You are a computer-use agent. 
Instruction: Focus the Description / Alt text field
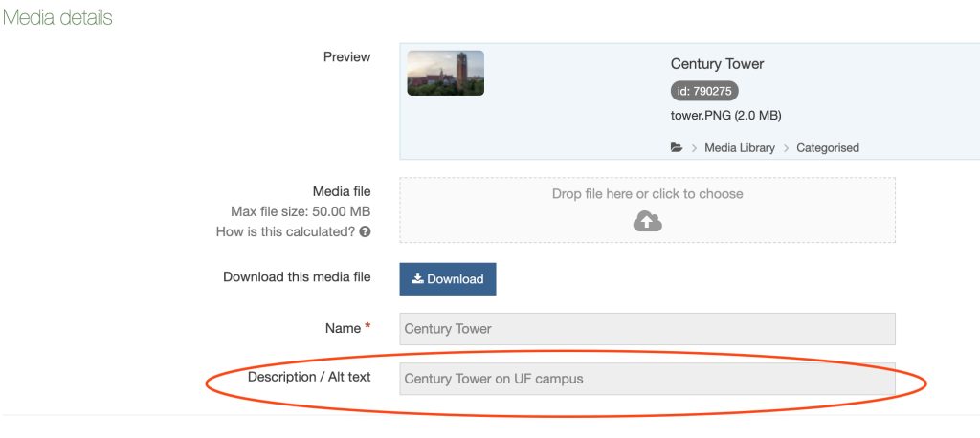coord(647,379)
